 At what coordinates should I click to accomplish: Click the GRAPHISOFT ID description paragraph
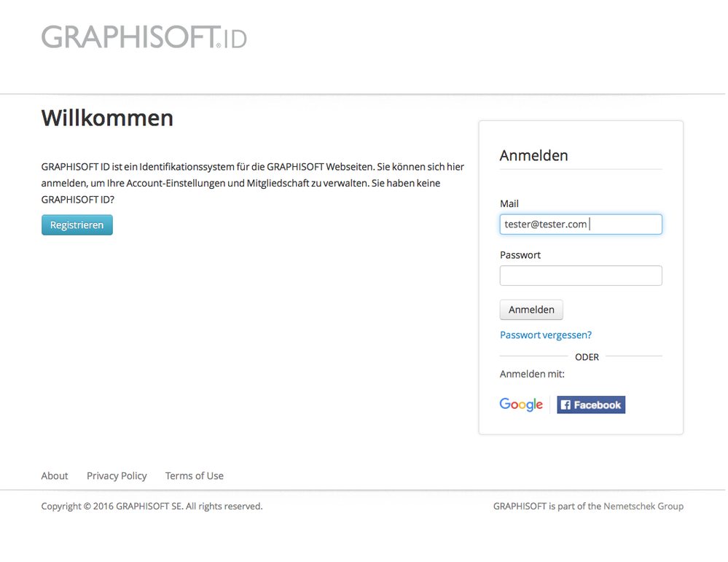tap(252, 182)
